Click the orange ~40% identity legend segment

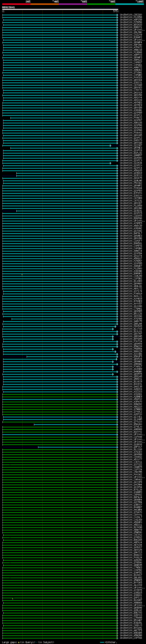click(x=45, y=4)
